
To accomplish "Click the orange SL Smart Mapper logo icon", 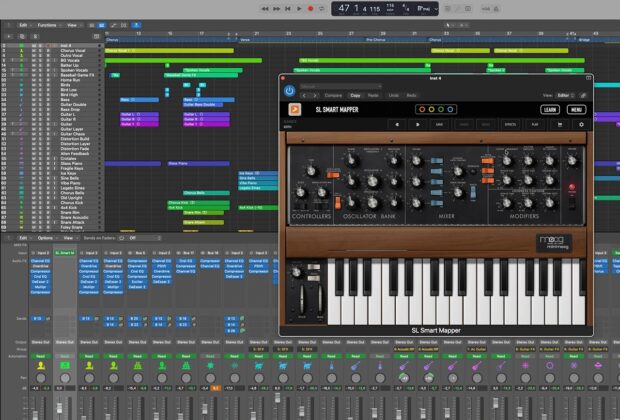I will (x=295, y=109).
